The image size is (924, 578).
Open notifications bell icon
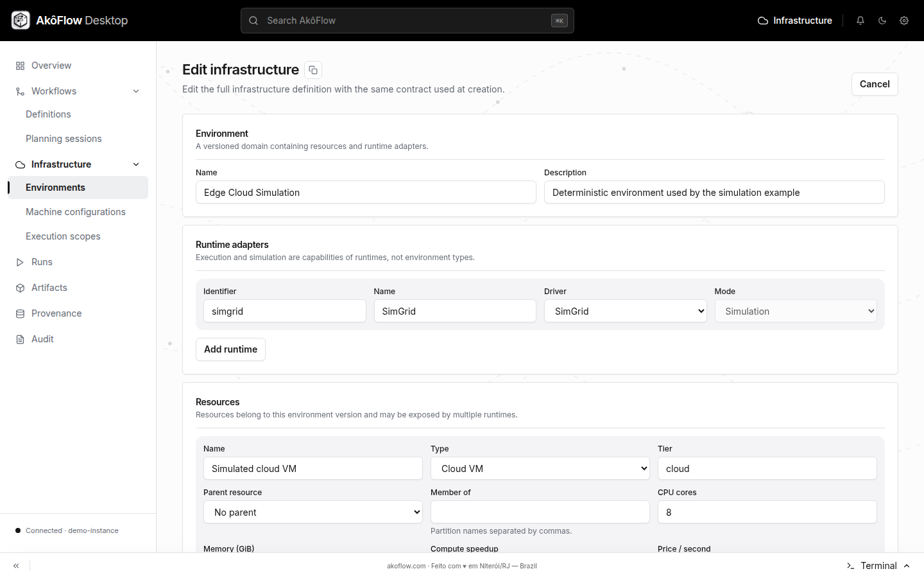click(860, 21)
